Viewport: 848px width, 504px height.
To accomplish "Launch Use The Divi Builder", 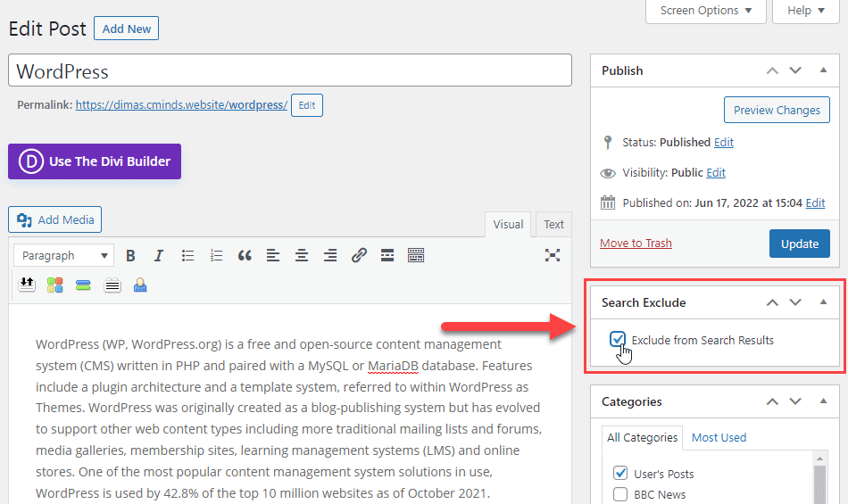I will 95,161.
